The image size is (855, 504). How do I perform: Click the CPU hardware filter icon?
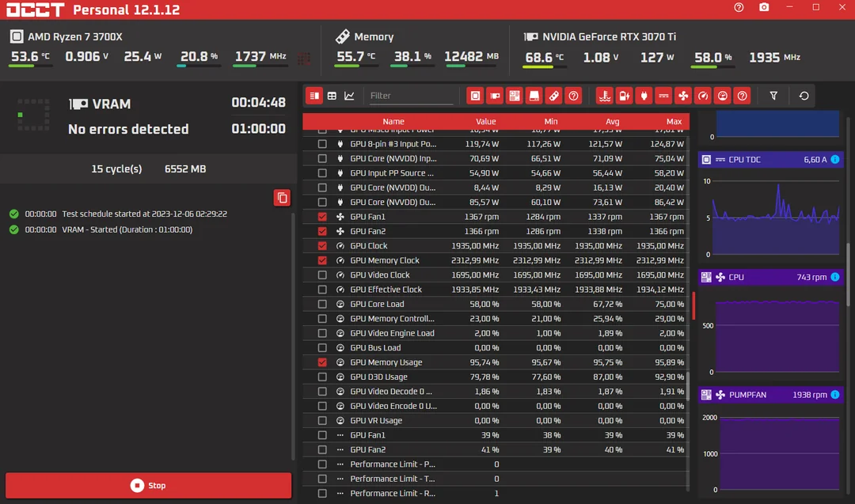click(x=475, y=96)
